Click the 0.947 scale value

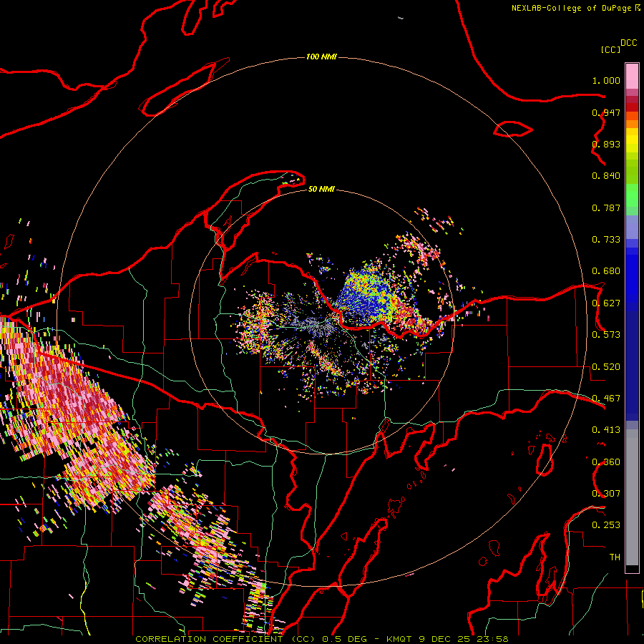coord(606,112)
